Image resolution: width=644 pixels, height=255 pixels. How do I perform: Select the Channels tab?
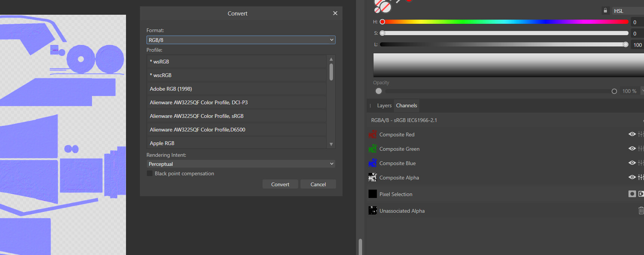(x=406, y=106)
